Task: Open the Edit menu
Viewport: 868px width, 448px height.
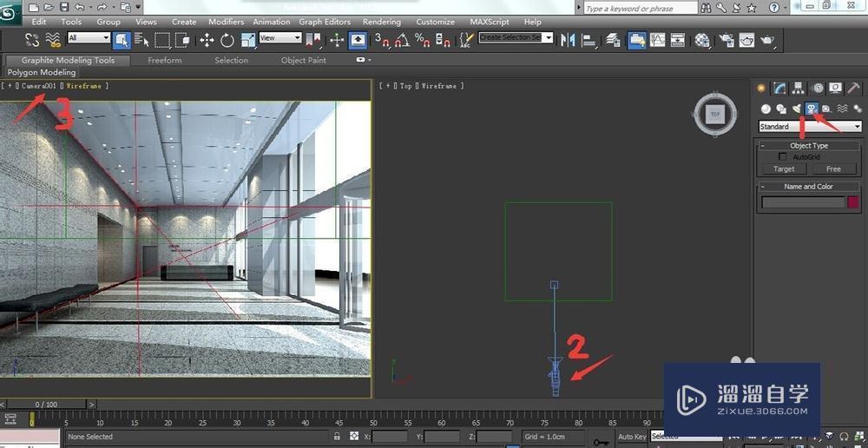Action: 39,23
